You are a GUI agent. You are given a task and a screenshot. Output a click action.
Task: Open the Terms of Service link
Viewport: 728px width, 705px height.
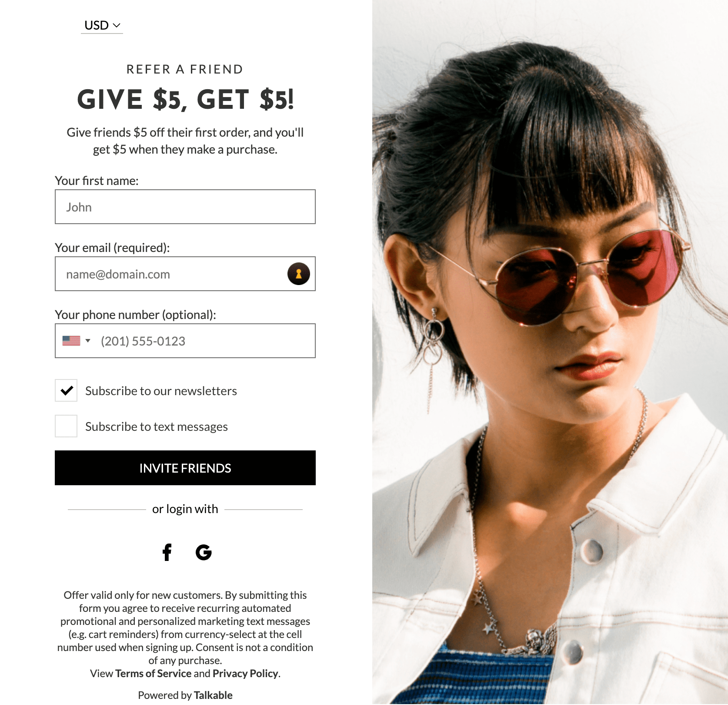coord(154,673)
